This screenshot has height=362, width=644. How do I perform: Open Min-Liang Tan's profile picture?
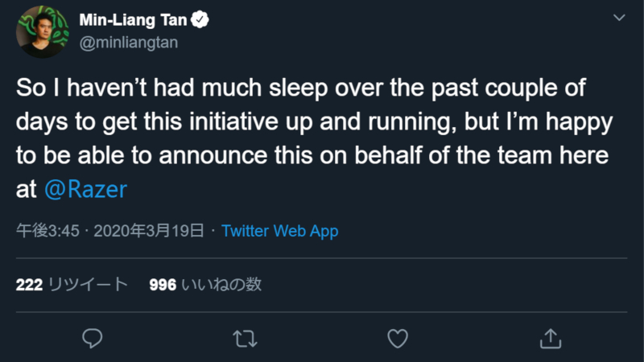coord(39,31)
